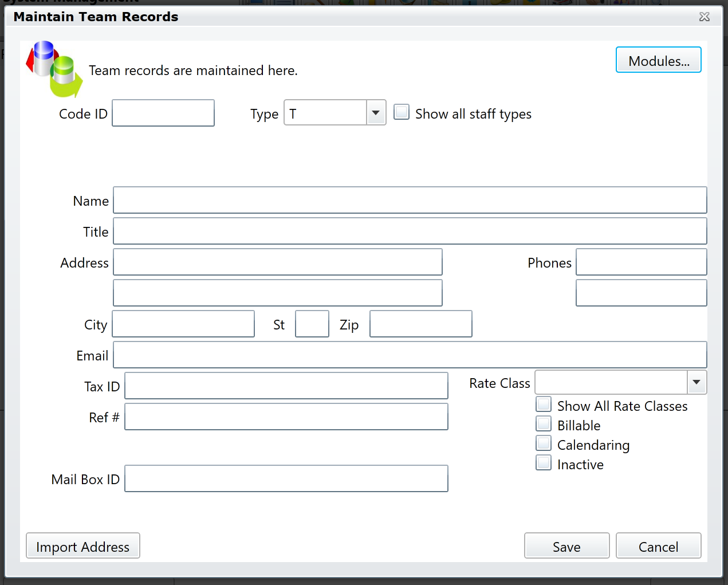Mark the record Inactive
728x585 pixels.
click(544, 463)
